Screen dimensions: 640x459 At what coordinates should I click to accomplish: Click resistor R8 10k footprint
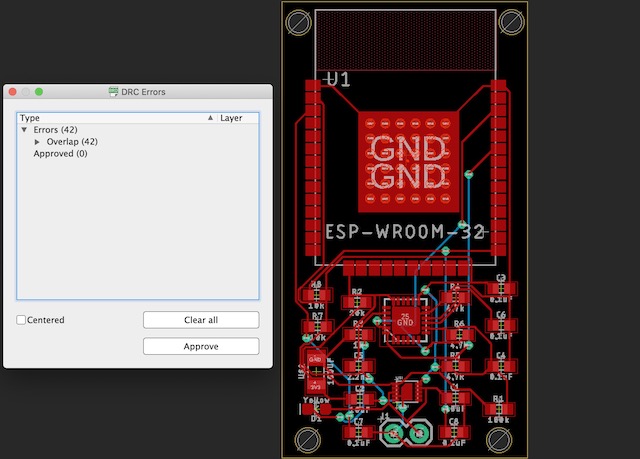point(317,296)
